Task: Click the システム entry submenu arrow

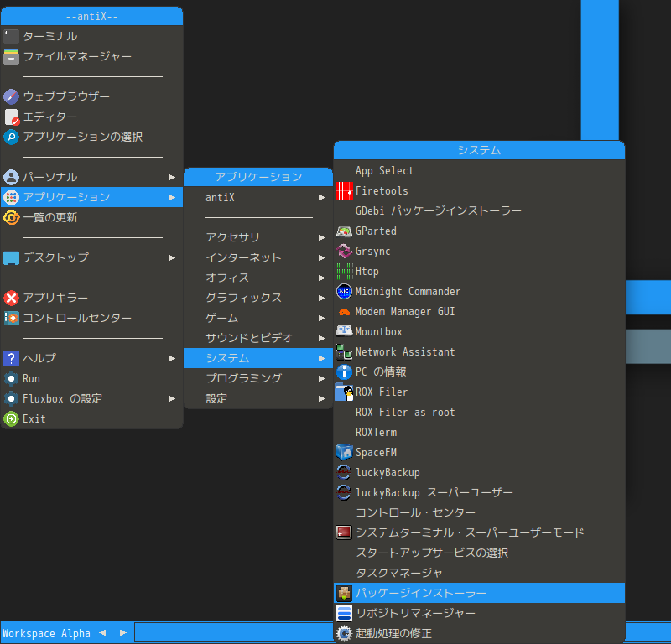Action: [322, 358]
